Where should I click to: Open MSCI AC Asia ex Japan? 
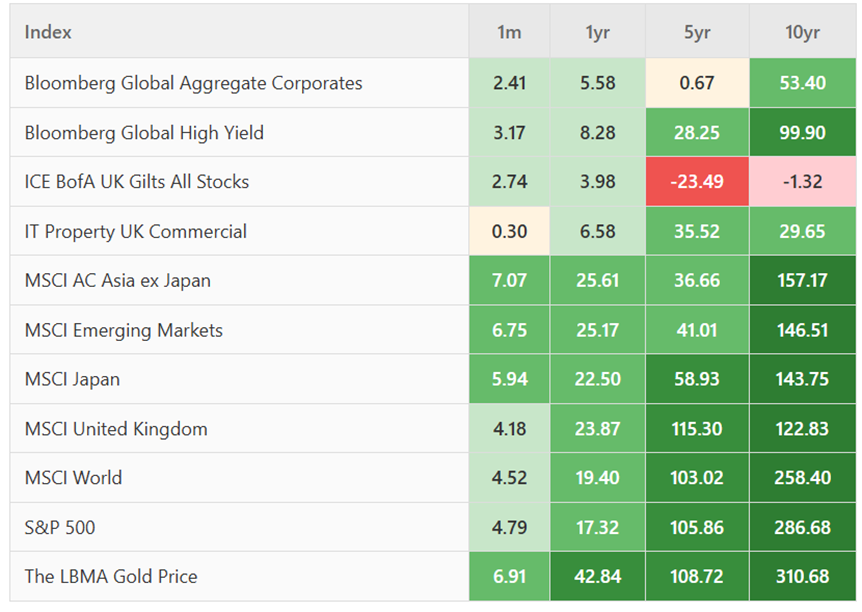pyautogui.click(x=117, y=280)
